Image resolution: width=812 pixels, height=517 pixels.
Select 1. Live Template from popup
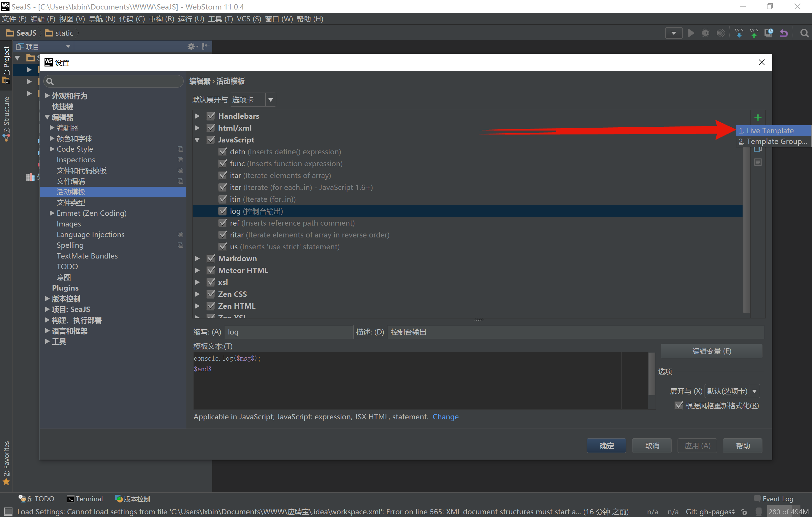tap(773, 131)
